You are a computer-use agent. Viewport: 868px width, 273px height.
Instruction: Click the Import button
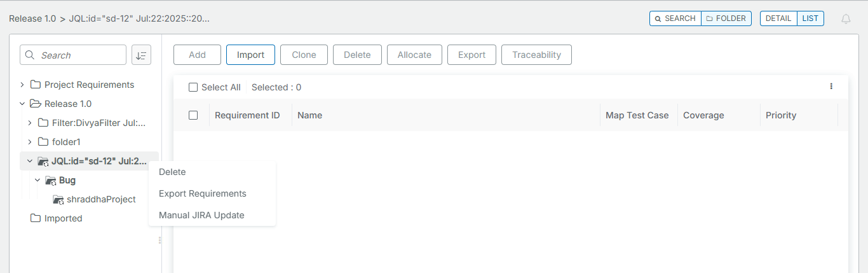tap(250, 55)
